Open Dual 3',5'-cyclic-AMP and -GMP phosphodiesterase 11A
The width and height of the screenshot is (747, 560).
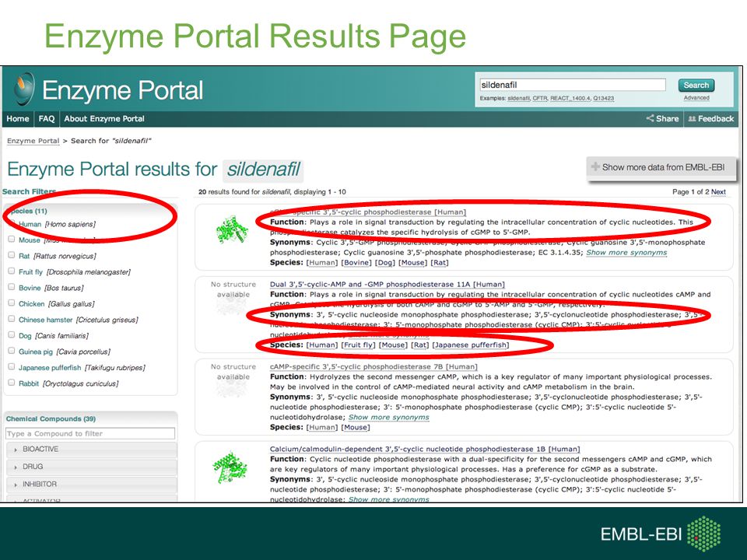click(x=388, y=285)
